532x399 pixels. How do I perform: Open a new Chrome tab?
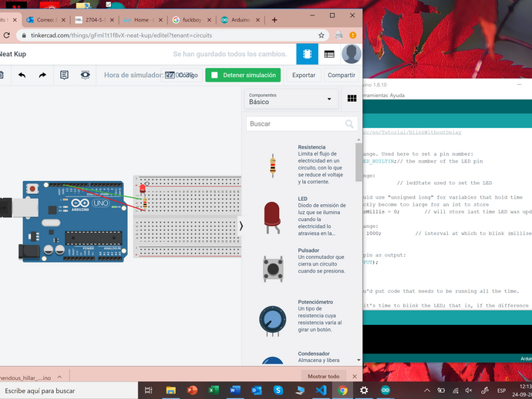274,20
